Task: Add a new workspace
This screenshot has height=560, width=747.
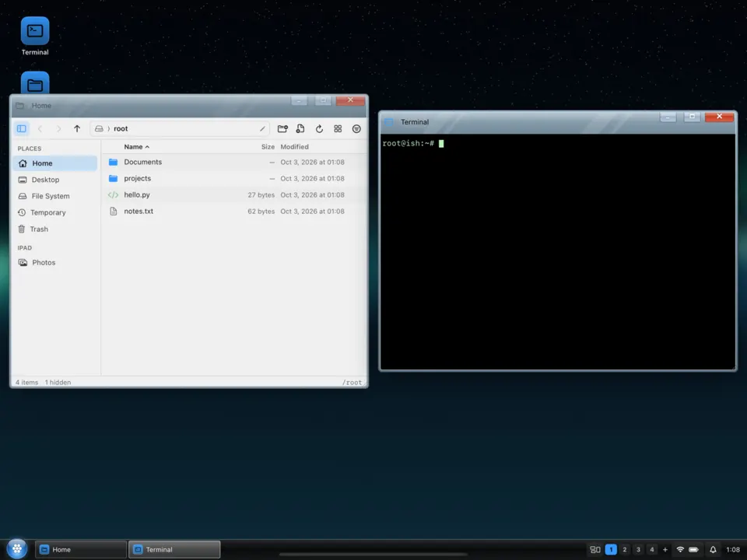Action: [x=665, y=550]
